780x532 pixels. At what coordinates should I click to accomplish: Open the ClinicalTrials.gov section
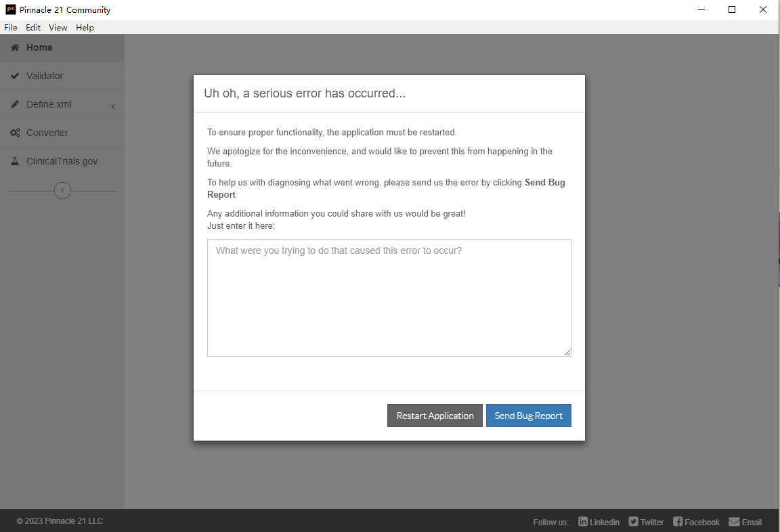pyautogui.click(x=62, y=161)
